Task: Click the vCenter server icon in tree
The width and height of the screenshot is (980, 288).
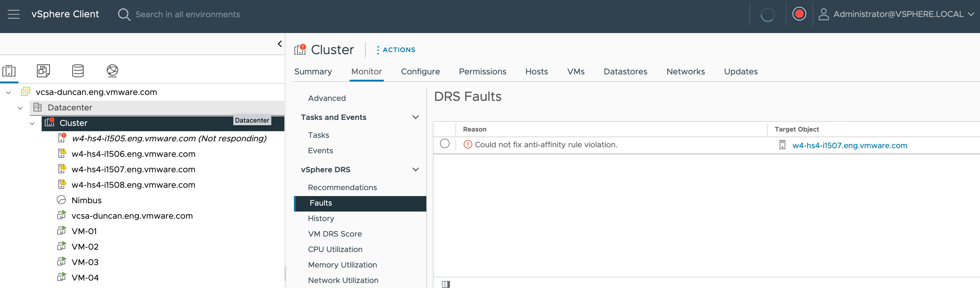Action: point(26,92)
